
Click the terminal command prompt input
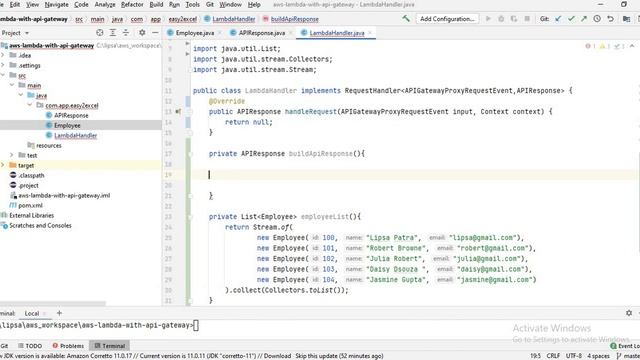pos(196,325)
